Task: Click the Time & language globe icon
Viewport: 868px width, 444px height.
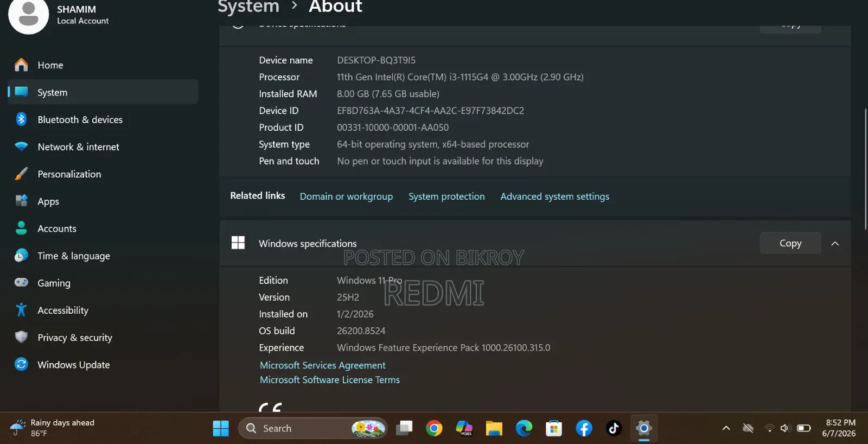Action: (21, 255)
